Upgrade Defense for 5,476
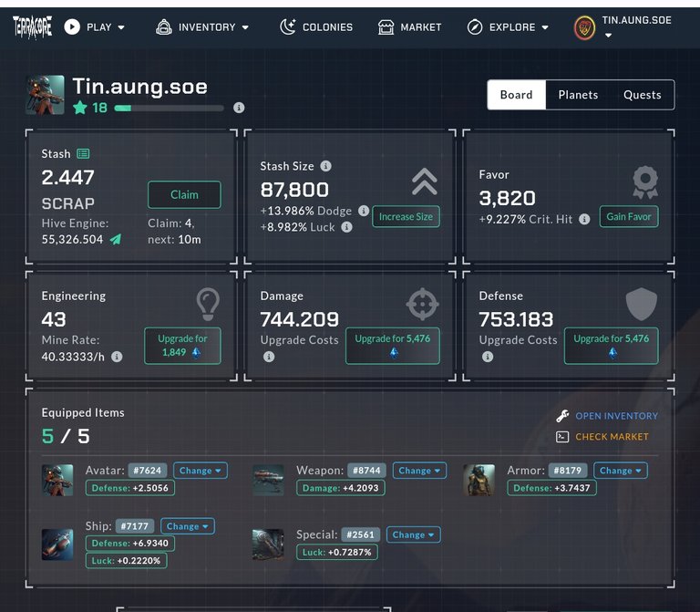700x612 pixels. [x=612, y=346]
